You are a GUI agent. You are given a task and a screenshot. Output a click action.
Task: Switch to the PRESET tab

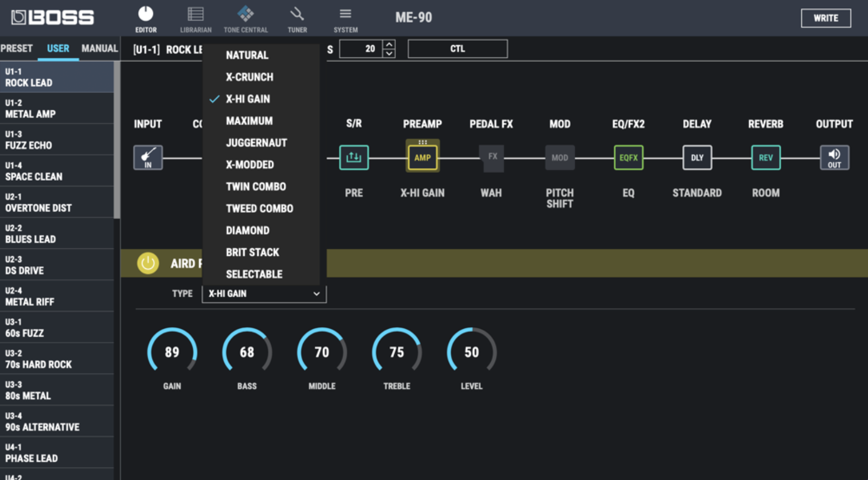click(x=16, y=48)
